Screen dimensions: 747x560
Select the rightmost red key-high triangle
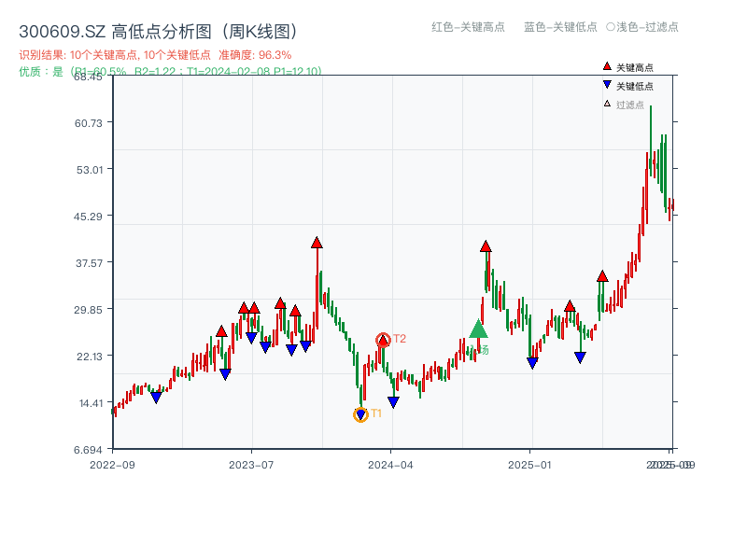coord(602,275)
